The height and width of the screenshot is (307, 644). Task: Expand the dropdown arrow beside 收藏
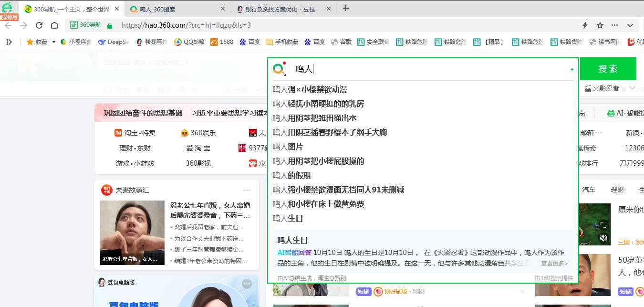(x=53, y=42)
